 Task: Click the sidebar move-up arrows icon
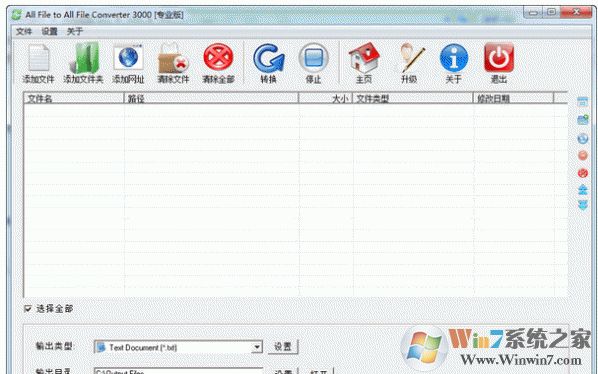click(x=583, y=189)
